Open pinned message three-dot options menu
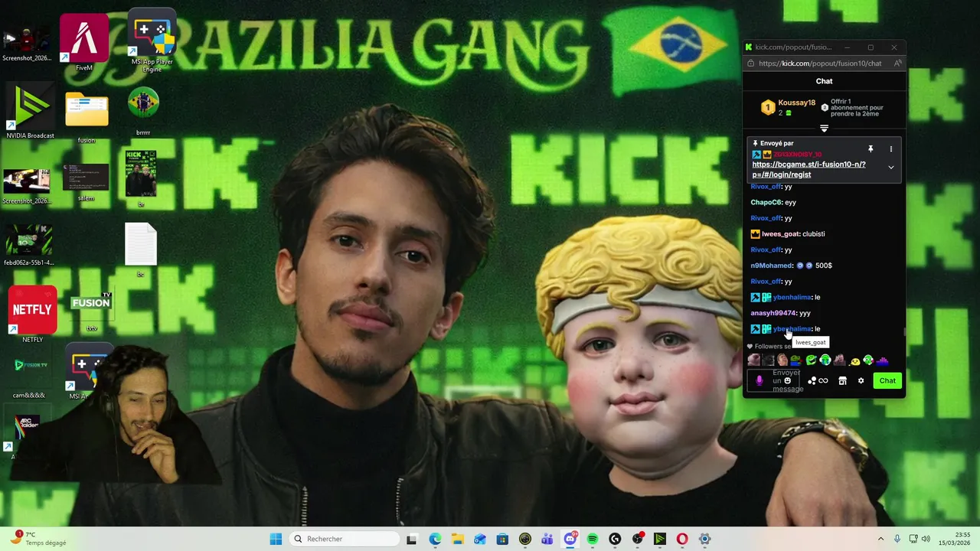 890,149
